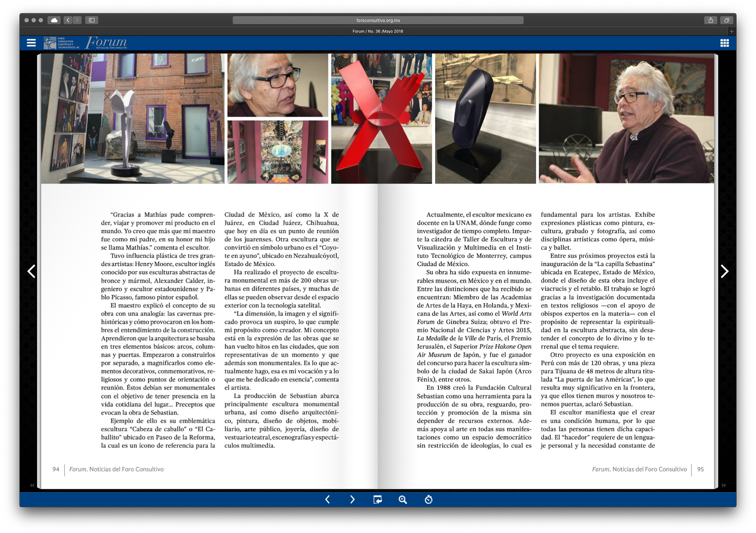756x533 pixels.
Task: Select the Forum / No. 36 /Mayo 2018 tab
Action: coord(378,31)
